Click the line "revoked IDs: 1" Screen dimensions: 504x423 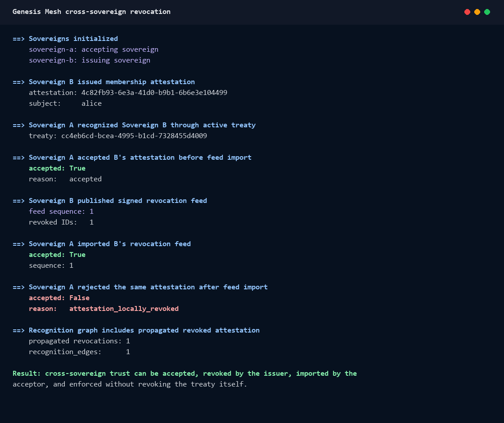61,222
